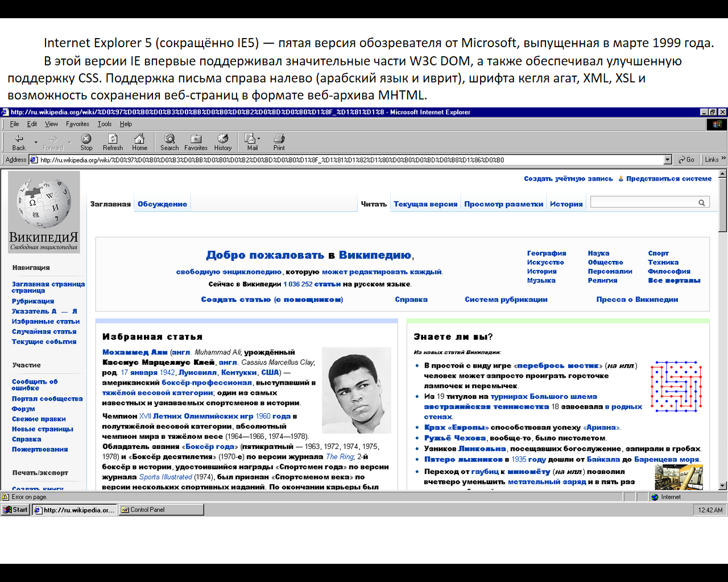Open the Favorites panel icon

(196, 138)
